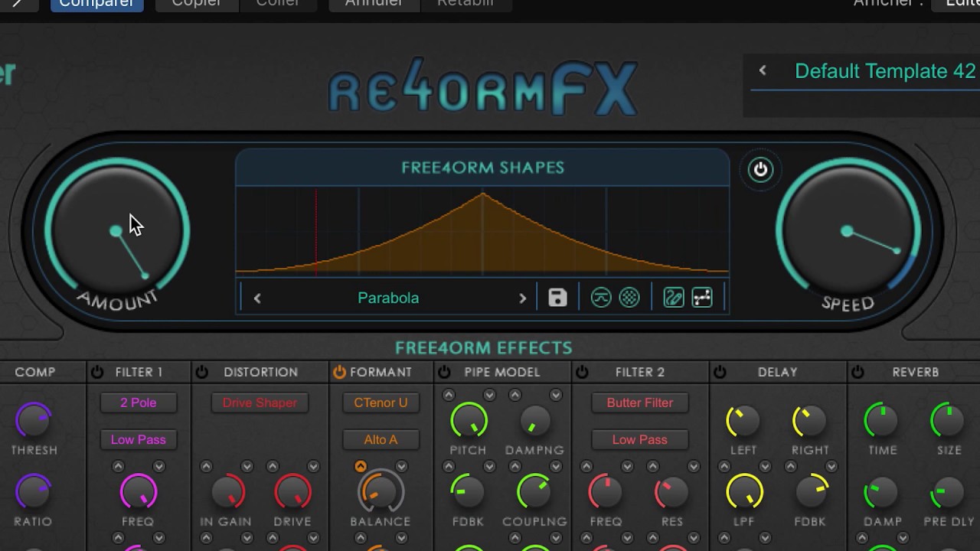Open the CTenor U formant dropdown
The height and width of the screenshot is (551, 980).
coord(381,403)
